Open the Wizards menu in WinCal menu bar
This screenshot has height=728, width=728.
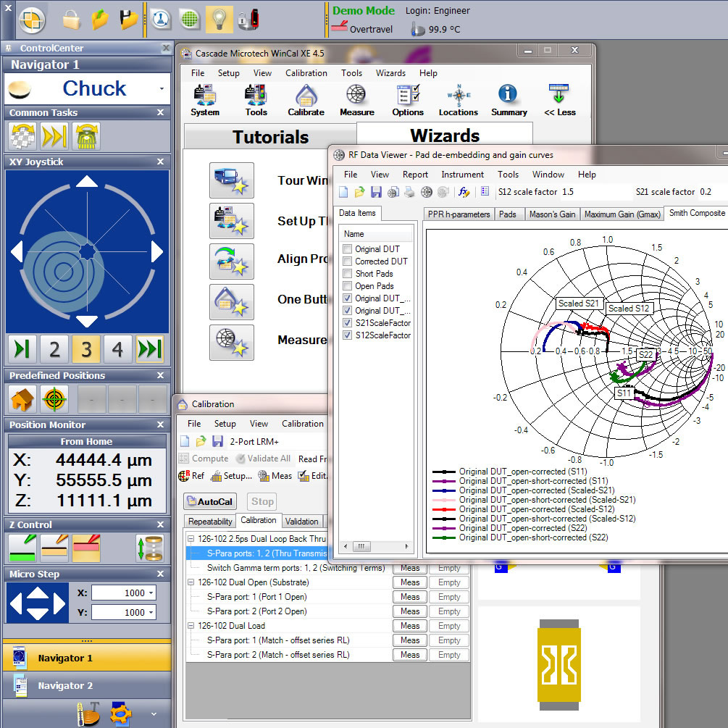pos(390,73)
